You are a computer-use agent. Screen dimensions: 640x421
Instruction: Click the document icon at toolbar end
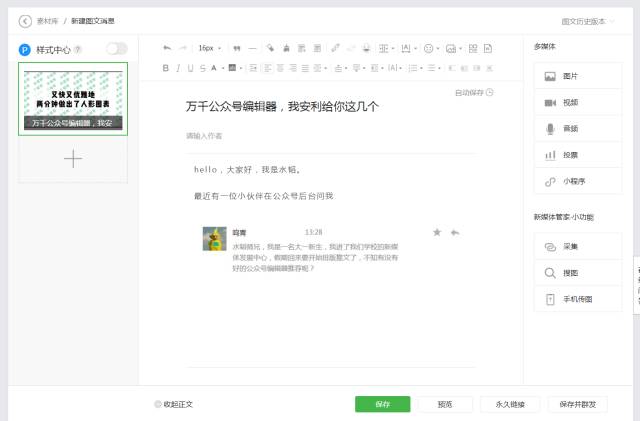488,49
